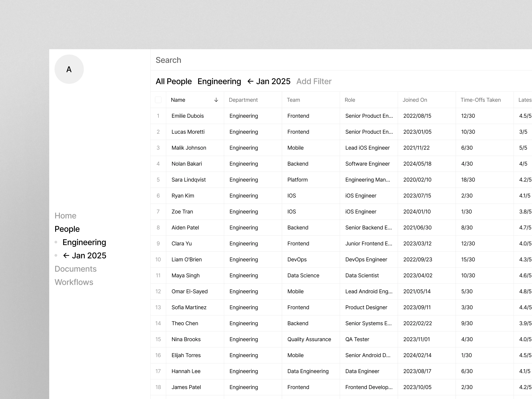Select the All People filter tab

point(174,81)
